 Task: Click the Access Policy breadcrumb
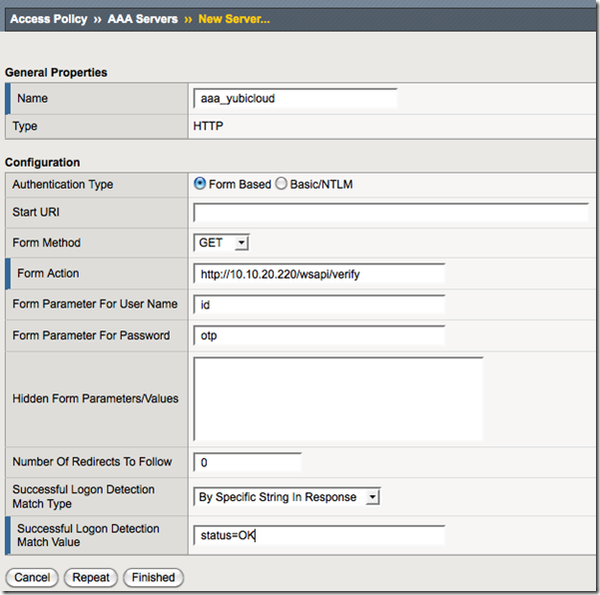[46, 20]
